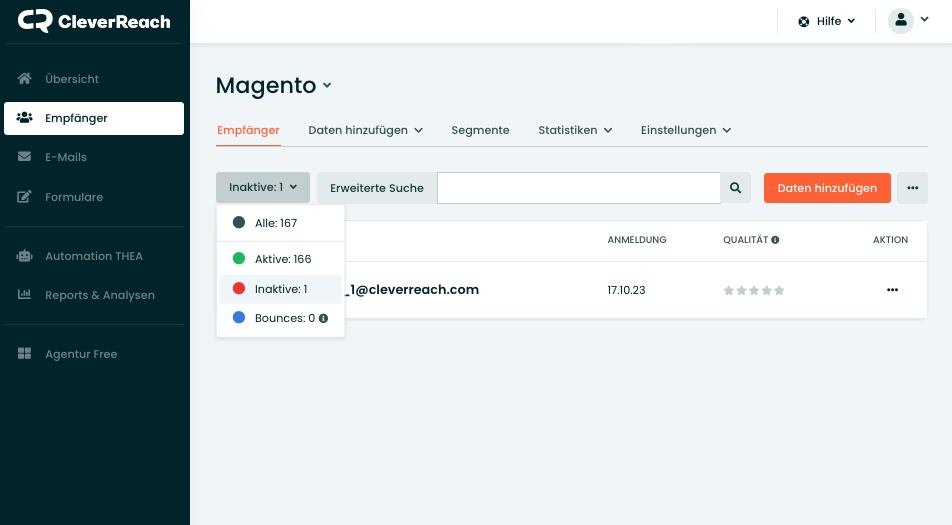Expand the Statistiken tab menu
Screen dimensions: 952x525
pos(575,130)
